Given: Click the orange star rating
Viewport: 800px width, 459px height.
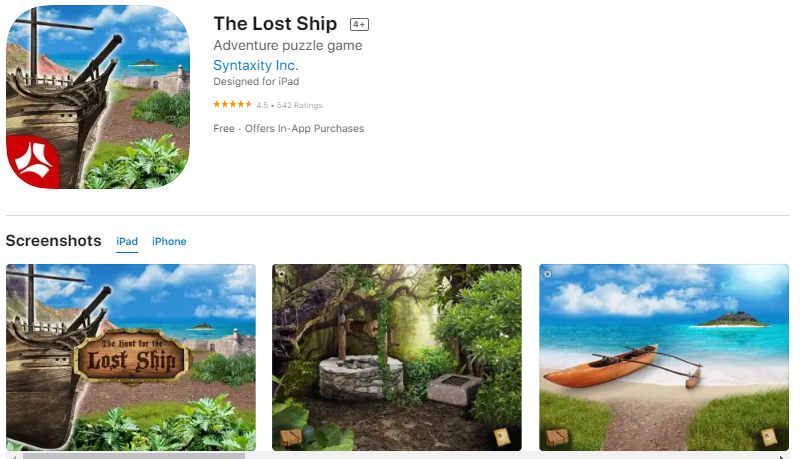Looking at the screenshot, I should pos(233,104).
